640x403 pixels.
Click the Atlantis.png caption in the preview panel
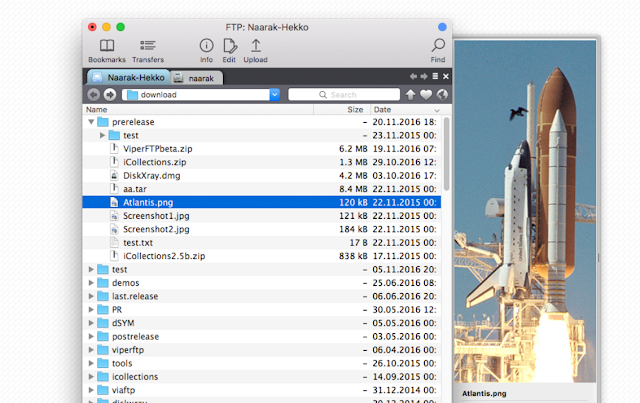point(484,394)
